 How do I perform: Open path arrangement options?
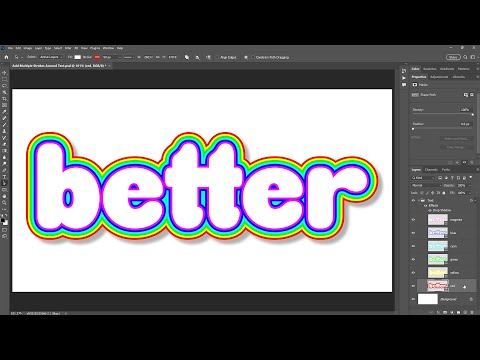pos(208,57)
